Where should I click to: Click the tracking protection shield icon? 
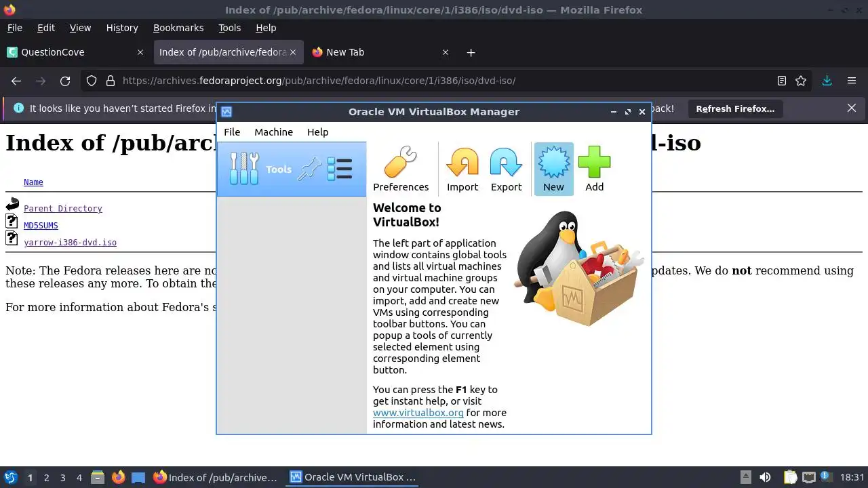[x=92, y=81]
